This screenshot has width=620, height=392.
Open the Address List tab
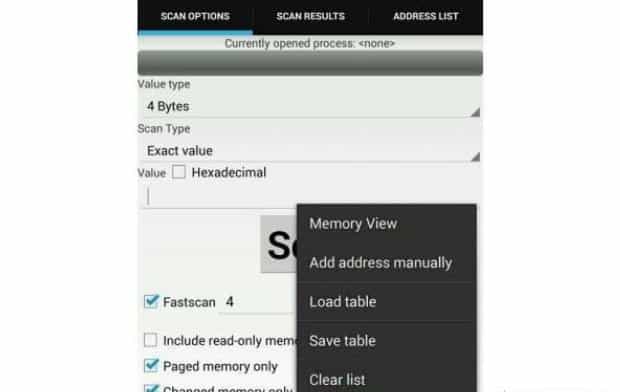pos(425,16)
